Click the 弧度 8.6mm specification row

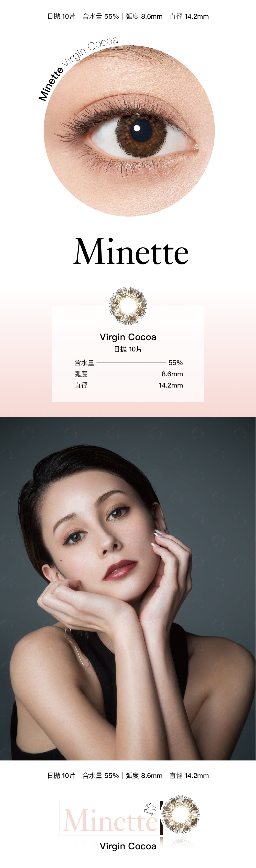(128, 374)
